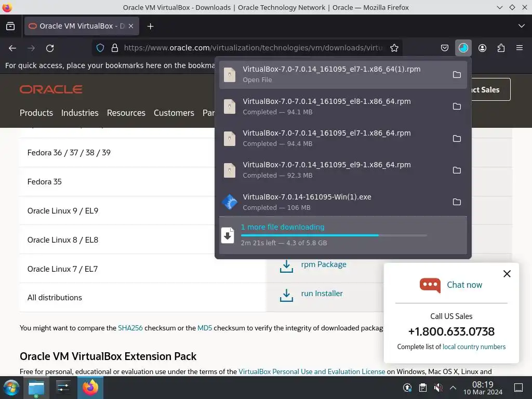Open the MD5 checksum link
This screenshot has height=399, width=532.
coord(205,328)
